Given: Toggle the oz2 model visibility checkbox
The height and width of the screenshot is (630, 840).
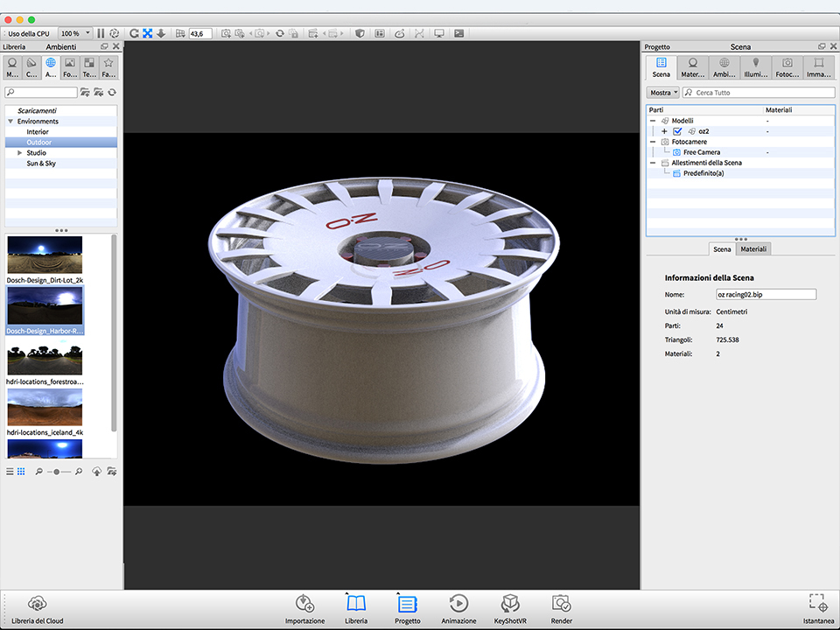Looking at the screenshot, I should [677, 131].
